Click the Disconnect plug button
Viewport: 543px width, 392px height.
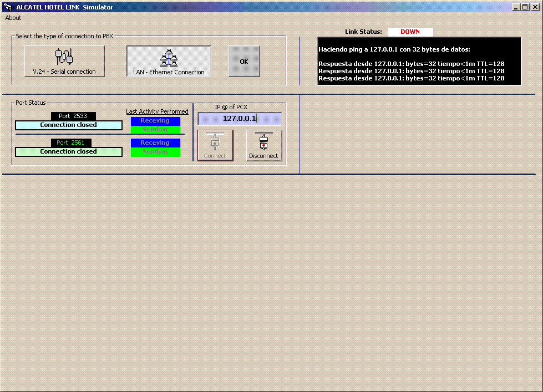pyautogui.click(x=264, y=145)
